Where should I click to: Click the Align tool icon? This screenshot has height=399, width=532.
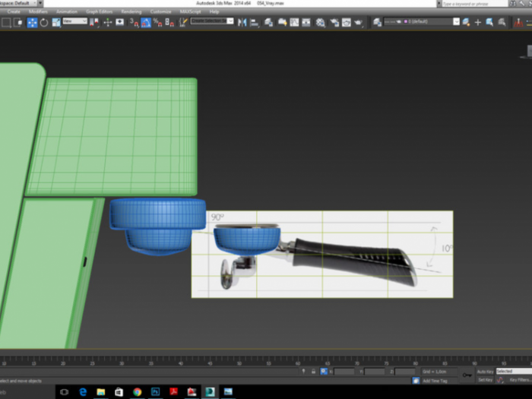click(x=254, y=23)
